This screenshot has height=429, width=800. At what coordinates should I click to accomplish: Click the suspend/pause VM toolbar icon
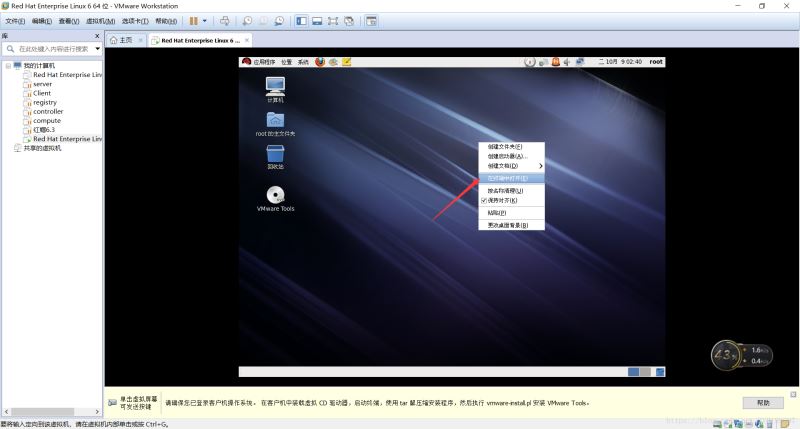[193, 21]
